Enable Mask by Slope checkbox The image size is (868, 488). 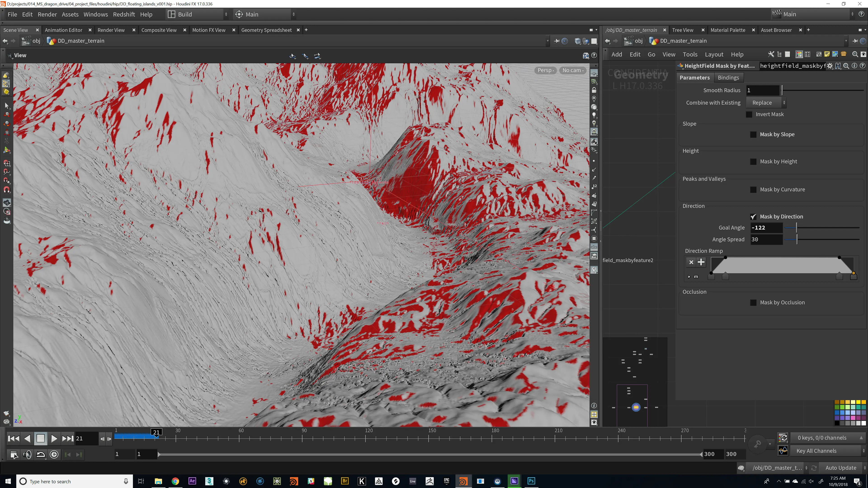pos(753,134)
